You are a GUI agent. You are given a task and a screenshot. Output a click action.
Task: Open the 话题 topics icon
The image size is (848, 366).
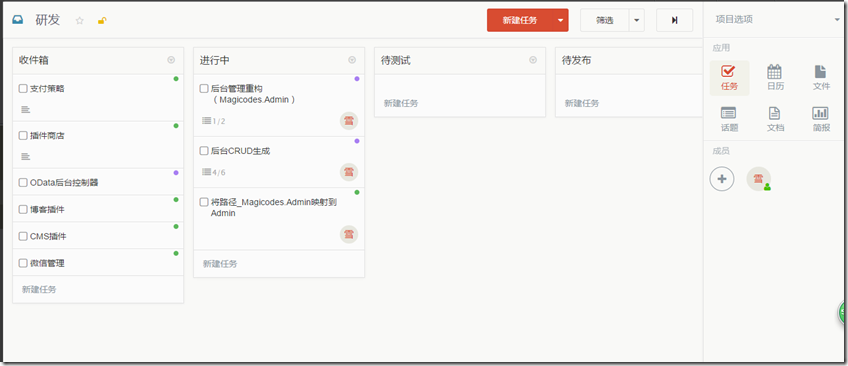click(x=729, y=119)
